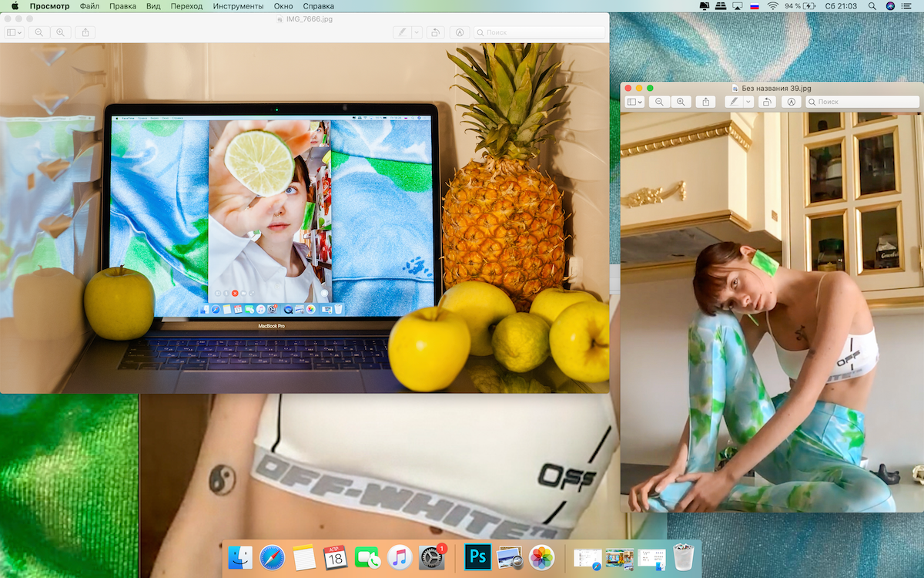Click Поиск search field in IMG_7666.jpg window
Viewport: 924px width, 578px height.
[541, 32]
